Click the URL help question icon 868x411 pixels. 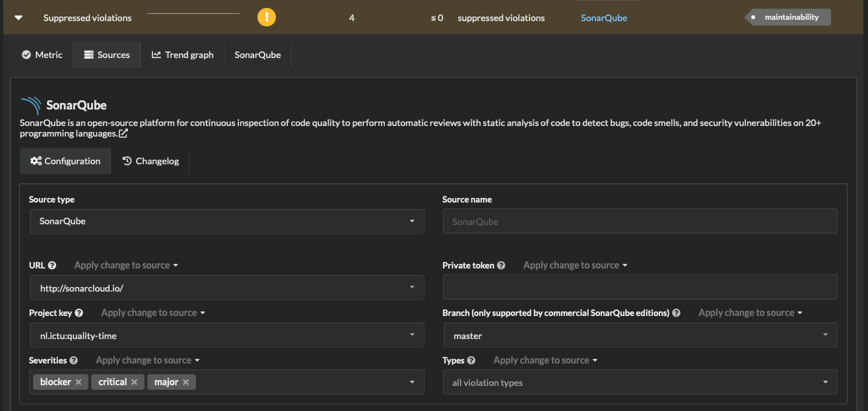point(52,265)
